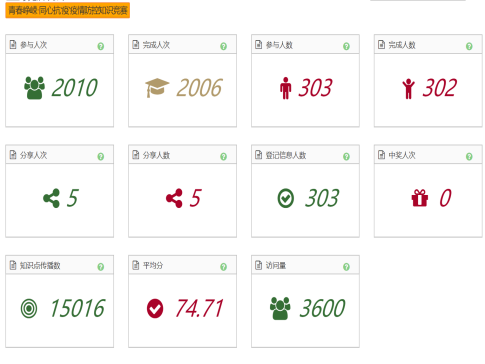Click green group icon beside 2010
485x364 pixels.
(34, 88)
